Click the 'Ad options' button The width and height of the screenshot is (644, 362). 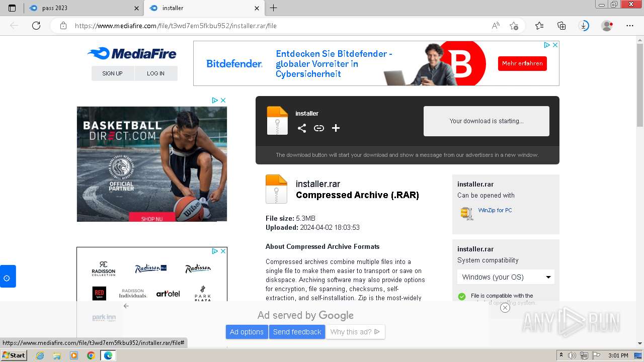(247, 332)
